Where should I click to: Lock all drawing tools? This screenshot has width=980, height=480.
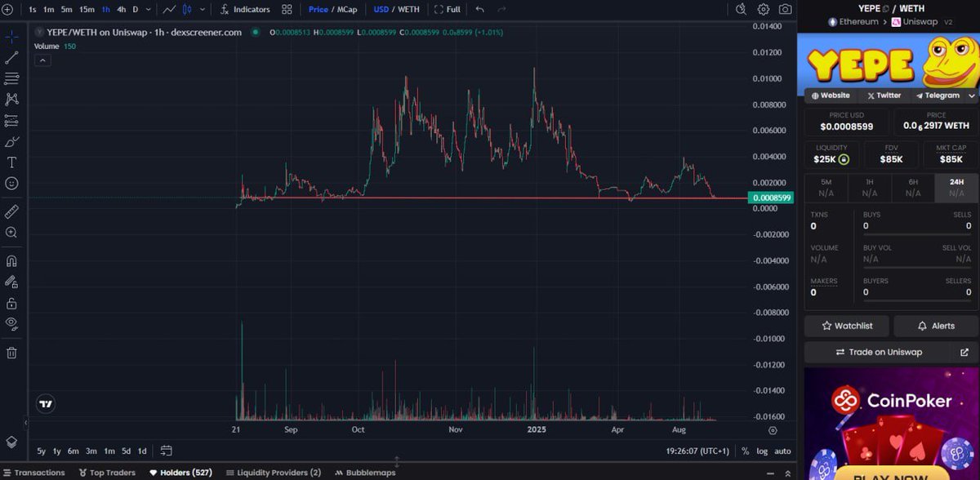11,303
